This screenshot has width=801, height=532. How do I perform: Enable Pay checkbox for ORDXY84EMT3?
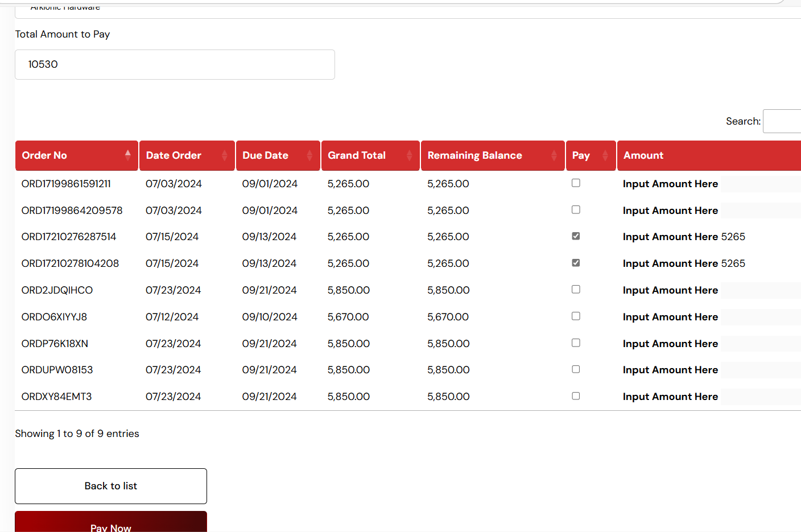point(576,396)
